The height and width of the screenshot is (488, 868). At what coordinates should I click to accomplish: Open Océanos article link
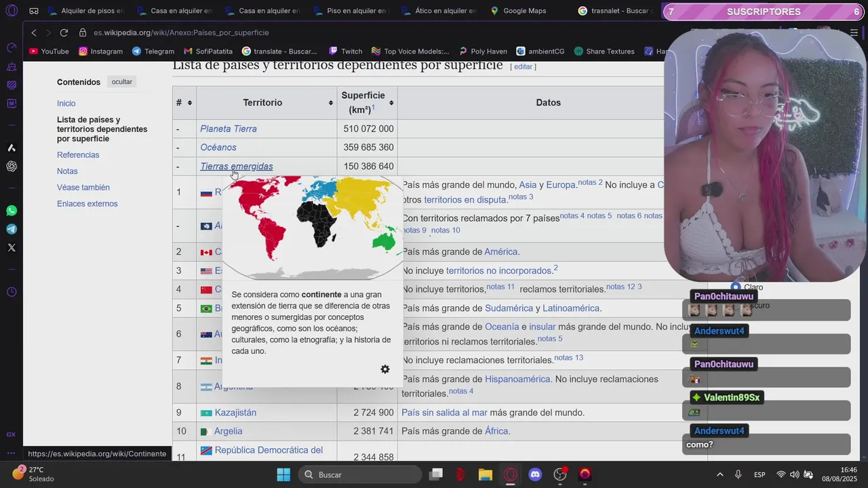218,147
